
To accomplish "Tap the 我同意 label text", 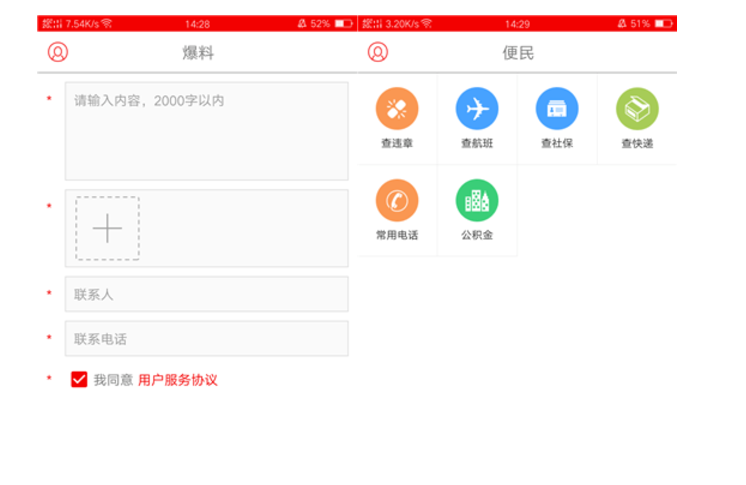I will (113, 380).
